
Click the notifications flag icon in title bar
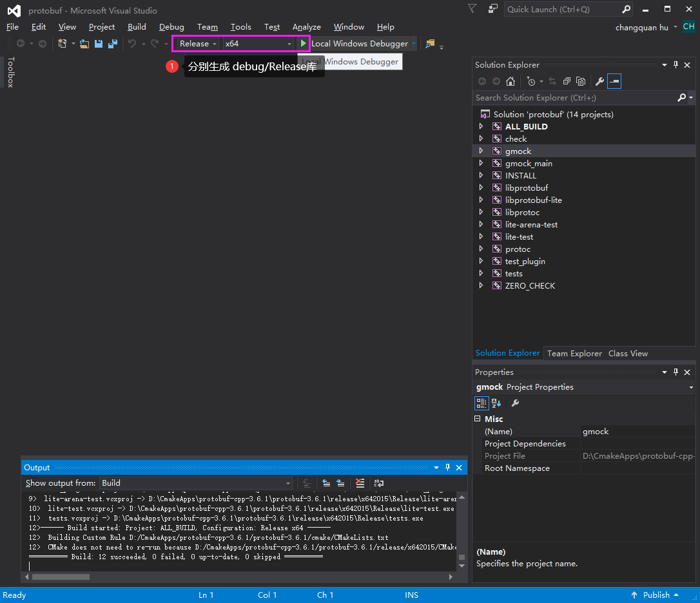point(472,8)
